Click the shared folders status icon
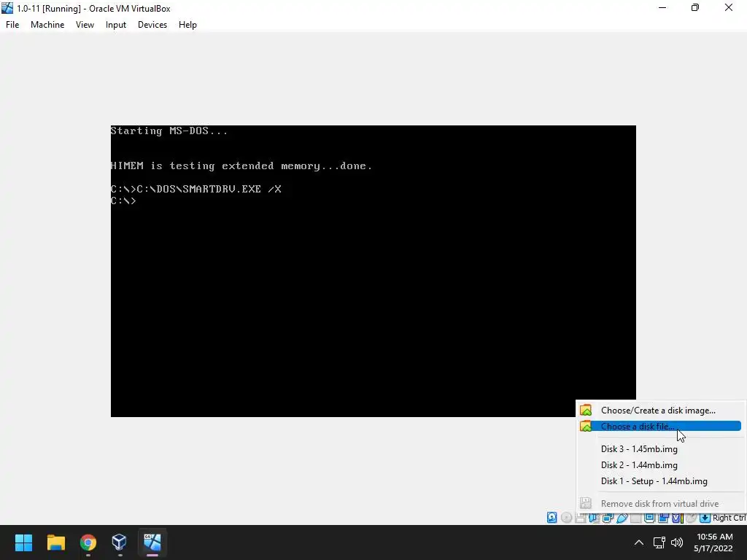The height and width of the screenshot is (560, 747). click(x=635, y=518)
